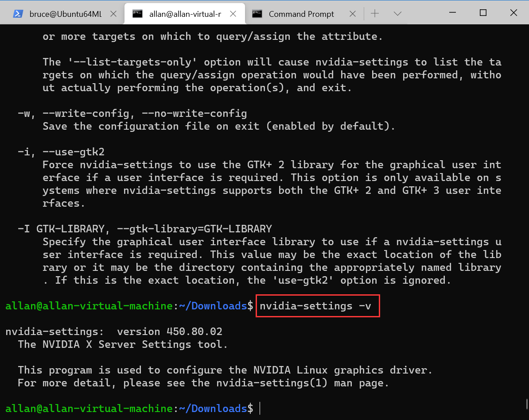529x420 pixels.
Task: Click the '--list-targets-only' option text
Action: pyautogui.click(x=132, y=62)
